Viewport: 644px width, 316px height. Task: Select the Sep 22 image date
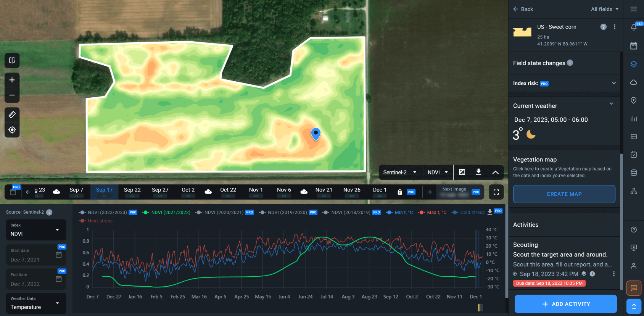132,192
